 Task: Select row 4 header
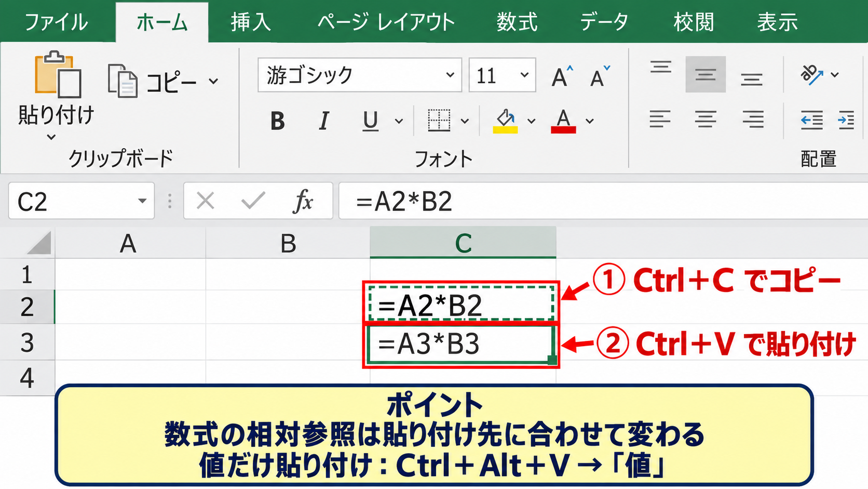click(x=27, y=378)
